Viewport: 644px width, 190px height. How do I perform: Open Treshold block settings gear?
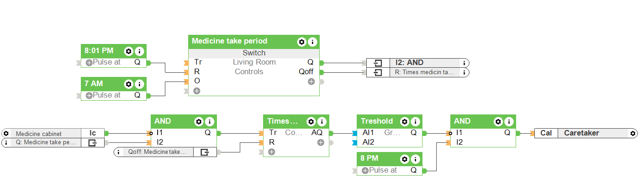click(x=405, y=121)
